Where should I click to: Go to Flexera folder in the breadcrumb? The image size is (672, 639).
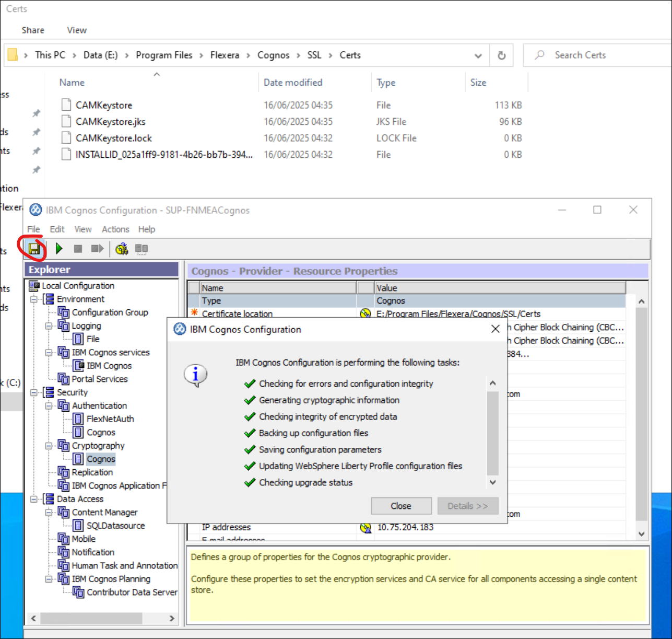pyautogui.click(x=225, y=55)
